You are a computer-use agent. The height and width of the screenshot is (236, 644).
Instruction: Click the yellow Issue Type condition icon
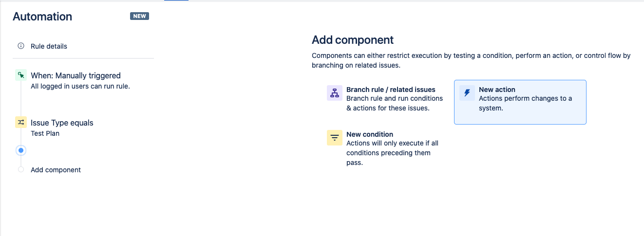tap(21, 123)
